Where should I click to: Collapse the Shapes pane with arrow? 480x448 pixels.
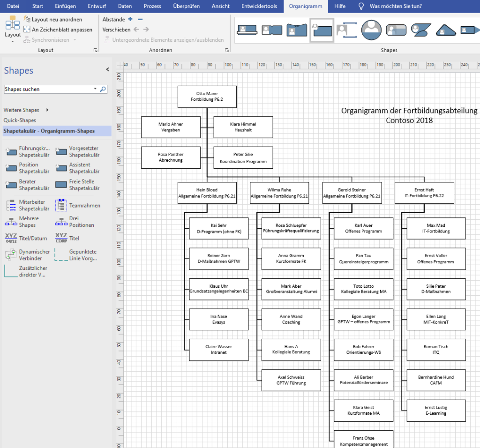click(x=107, y=69)
